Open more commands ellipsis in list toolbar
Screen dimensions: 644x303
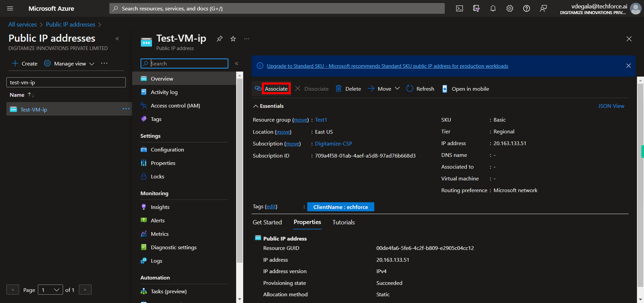pos(104,63)
